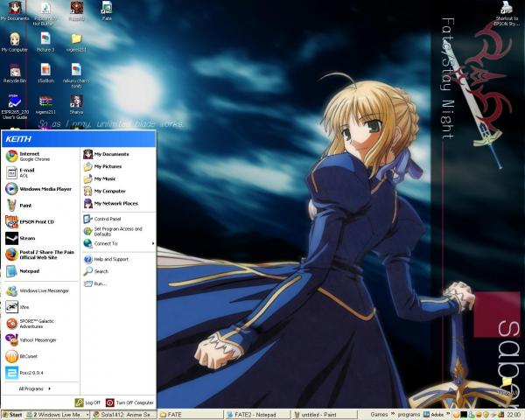The width and height of the screenshot is (525, 420).
Task: Select nakuru chan's tomb desktop file
Action: click(76, 76)
